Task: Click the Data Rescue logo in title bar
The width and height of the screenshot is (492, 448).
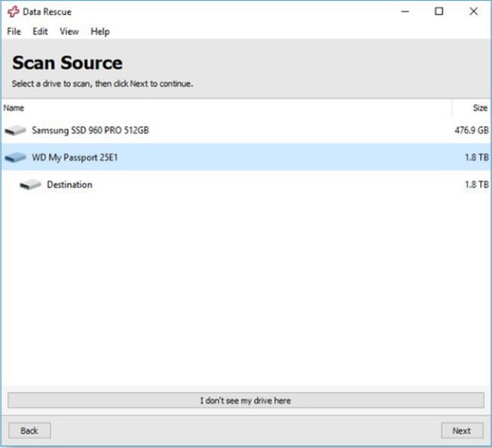Action: coord(13,12)
